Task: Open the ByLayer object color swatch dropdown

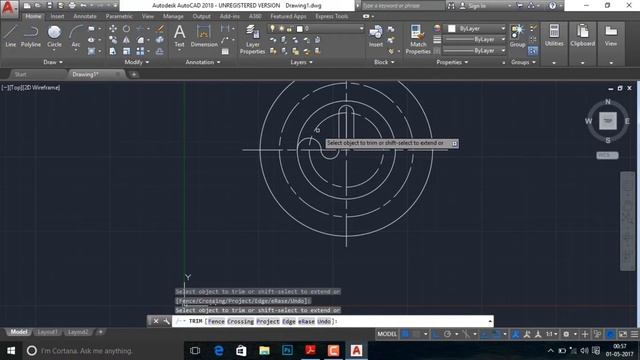Action: tap(474, 29)
